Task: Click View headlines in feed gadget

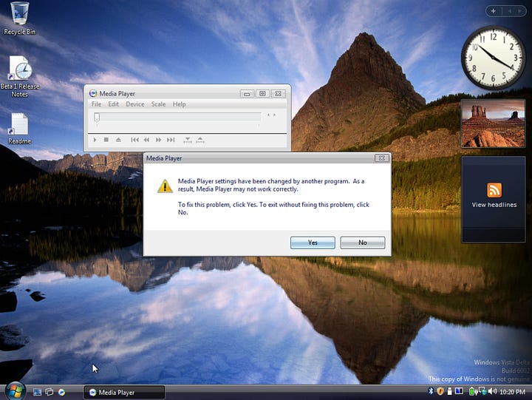Action: (x=494, y=205)
